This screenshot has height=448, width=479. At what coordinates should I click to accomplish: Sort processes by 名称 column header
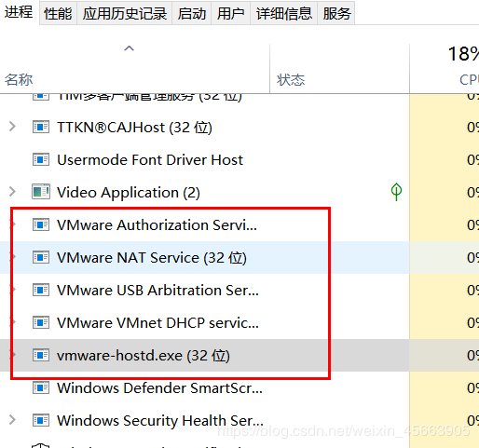click(x=135, y=69)
